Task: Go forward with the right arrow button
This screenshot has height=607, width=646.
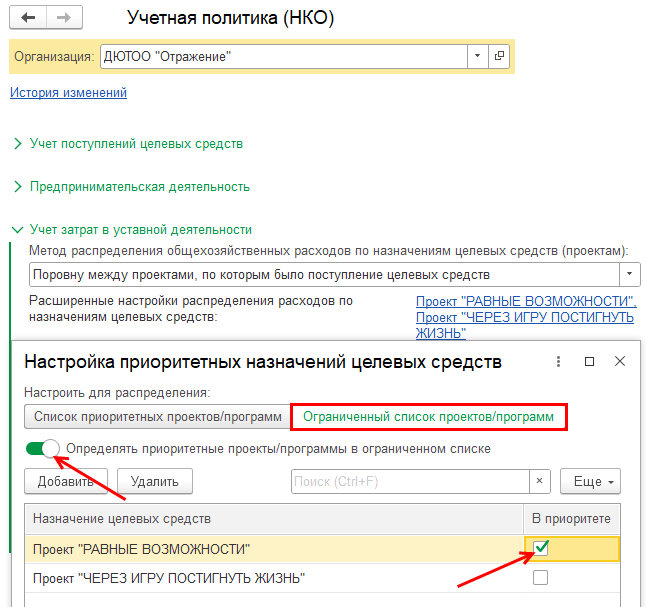Action: click(x=64, y=17)
